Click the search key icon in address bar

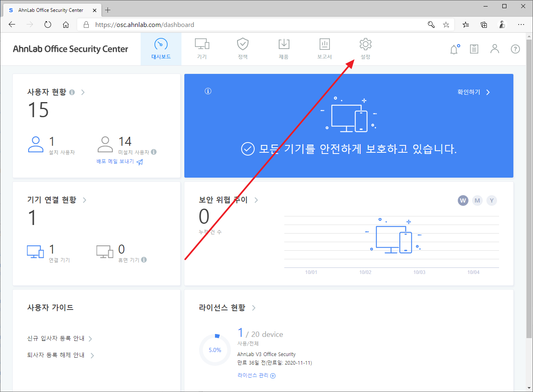431,25
